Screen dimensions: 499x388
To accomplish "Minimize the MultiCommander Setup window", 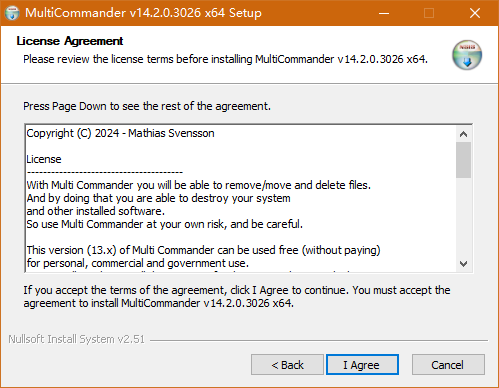I will [384, 13].
